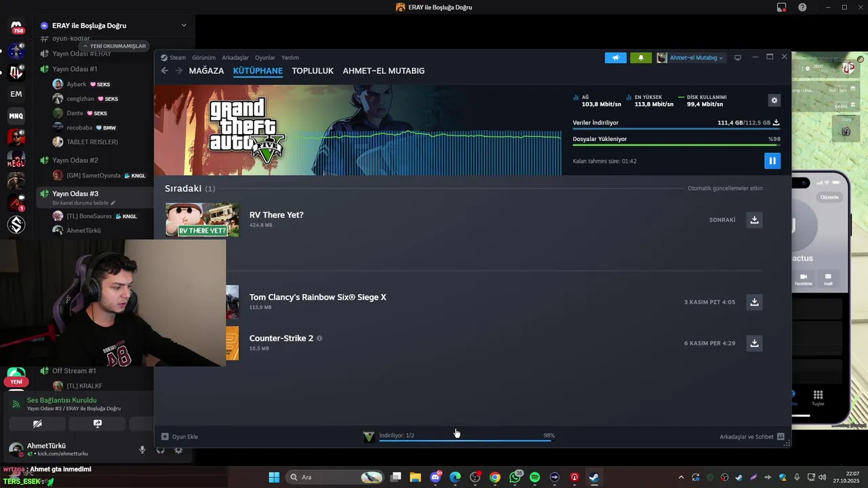
Task: Expand ERAY ile Boşluğa Doğru server menu
Action: 184,26
